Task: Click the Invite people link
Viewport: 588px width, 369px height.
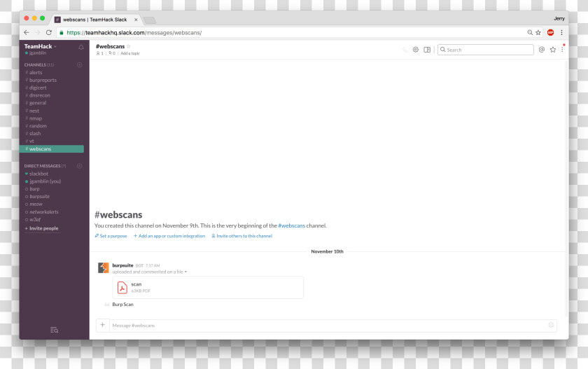Action: tap(41, 228)
